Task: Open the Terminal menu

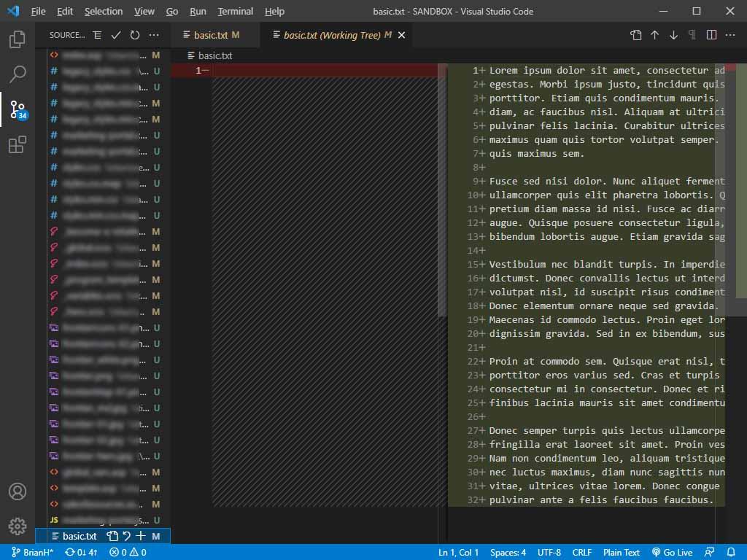Action: point(236,12)
